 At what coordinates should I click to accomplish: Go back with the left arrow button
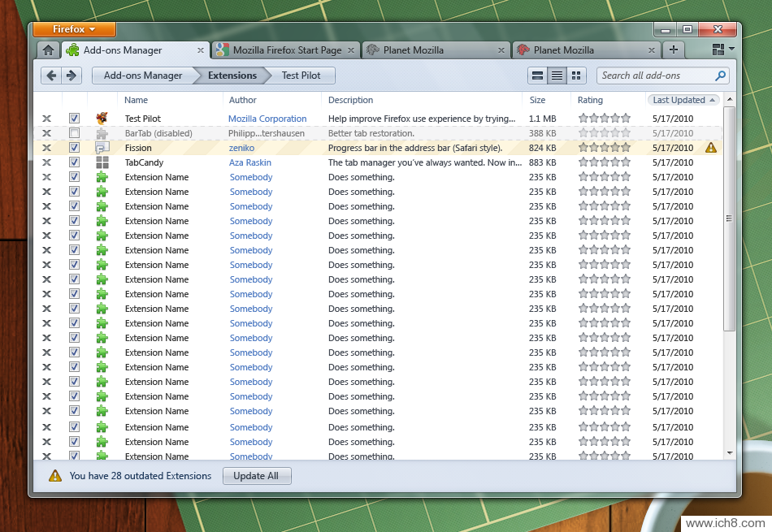coord(52,76)
